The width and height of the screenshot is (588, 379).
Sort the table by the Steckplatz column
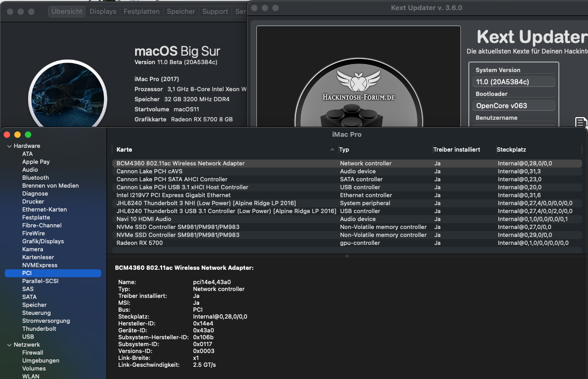[x=511, y=150]
